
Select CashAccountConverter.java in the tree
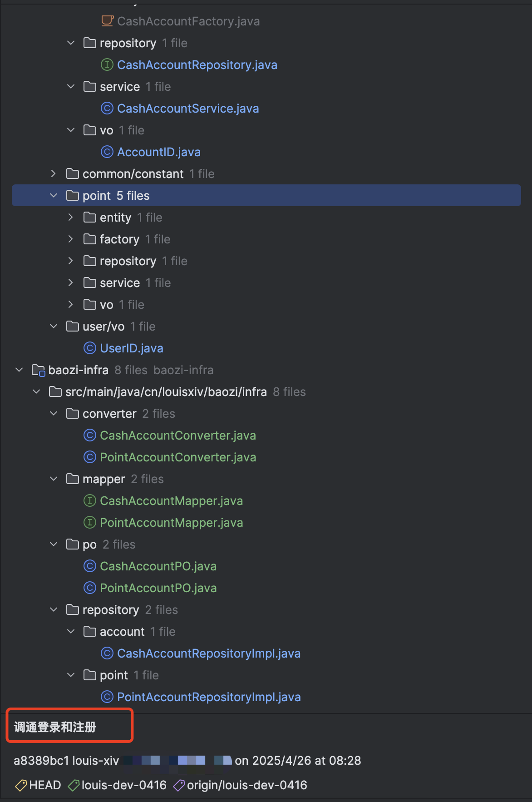[x=177, y=436]
